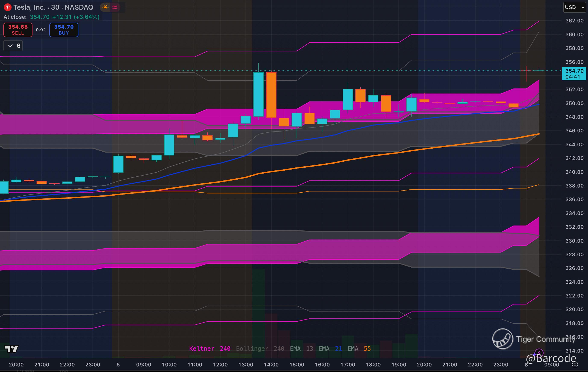The width and height of the screenshot is (588, 372).
Task: Open chart settings hexagon gear icon
Action: 575,365
